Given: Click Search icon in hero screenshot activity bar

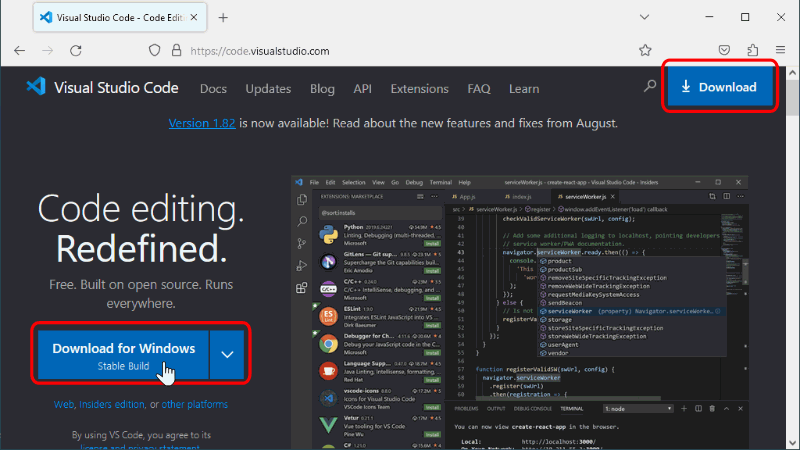Looking at the screenshot, I should point(302,221).
